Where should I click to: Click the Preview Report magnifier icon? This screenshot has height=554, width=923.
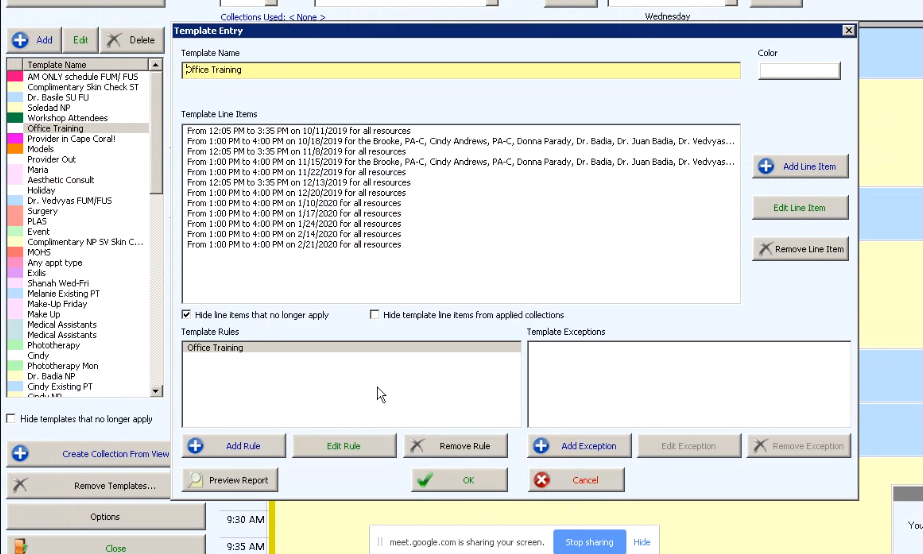[195, 480]
